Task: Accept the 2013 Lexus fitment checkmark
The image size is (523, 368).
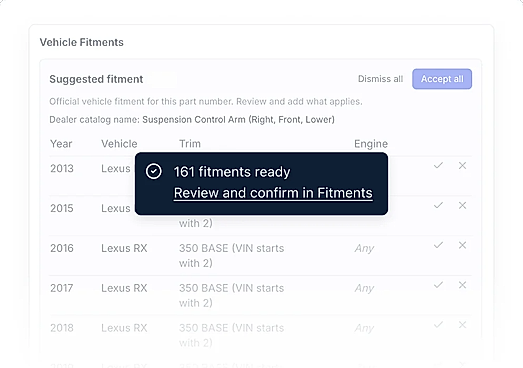Action: click(x=438, y=165)
